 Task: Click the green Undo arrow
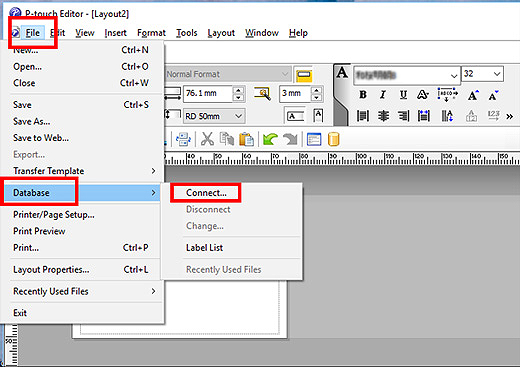(x=270, y=139)
